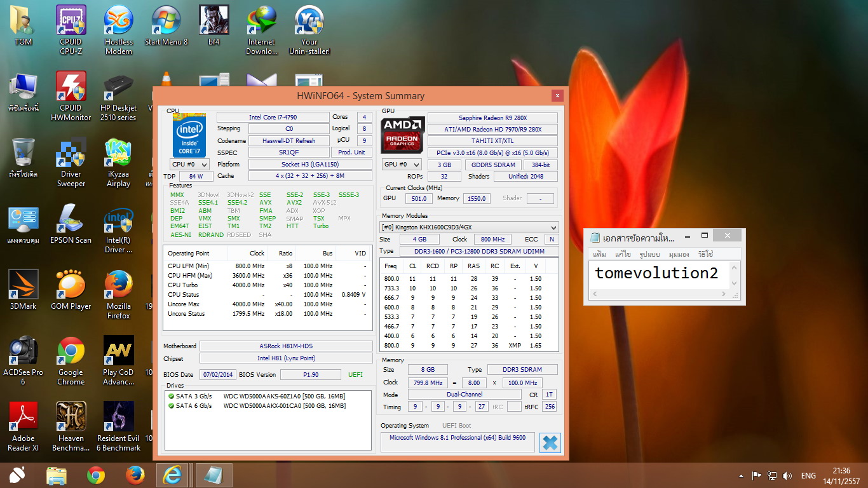Open the network icon in the system tray
868x488 pixels.
tap(772, 475)
